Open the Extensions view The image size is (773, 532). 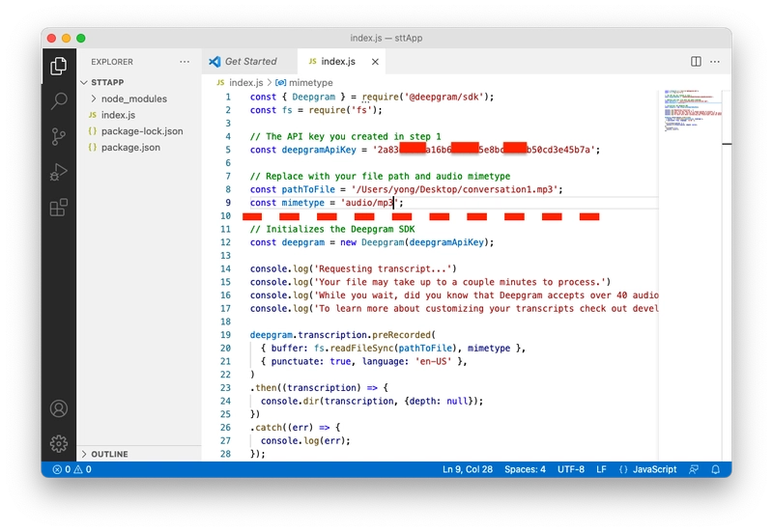[x=59, y=208]
